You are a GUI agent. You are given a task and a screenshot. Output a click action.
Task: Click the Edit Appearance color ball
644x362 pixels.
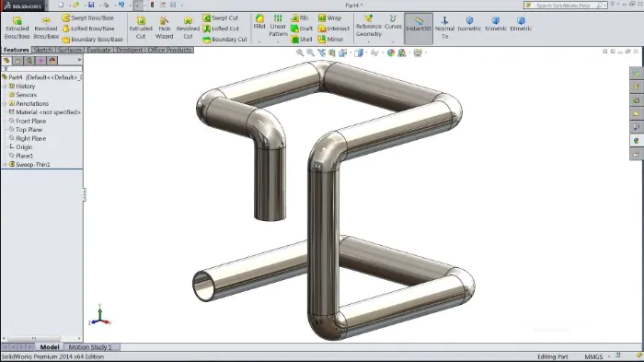[391, 53]
